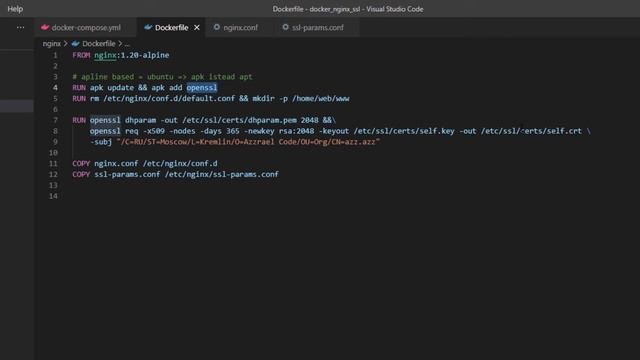Viewport: 640px width, 360px height.
Task: Expand the breadcrumb ellipsis symbol
Action: pos(127,44)
